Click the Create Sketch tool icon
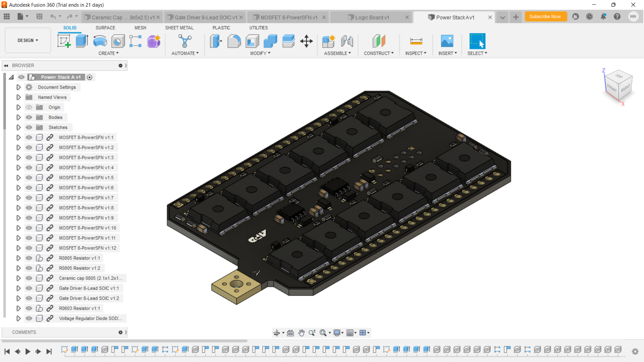This screenshot has width=644, height=362. tap(64, 41)
